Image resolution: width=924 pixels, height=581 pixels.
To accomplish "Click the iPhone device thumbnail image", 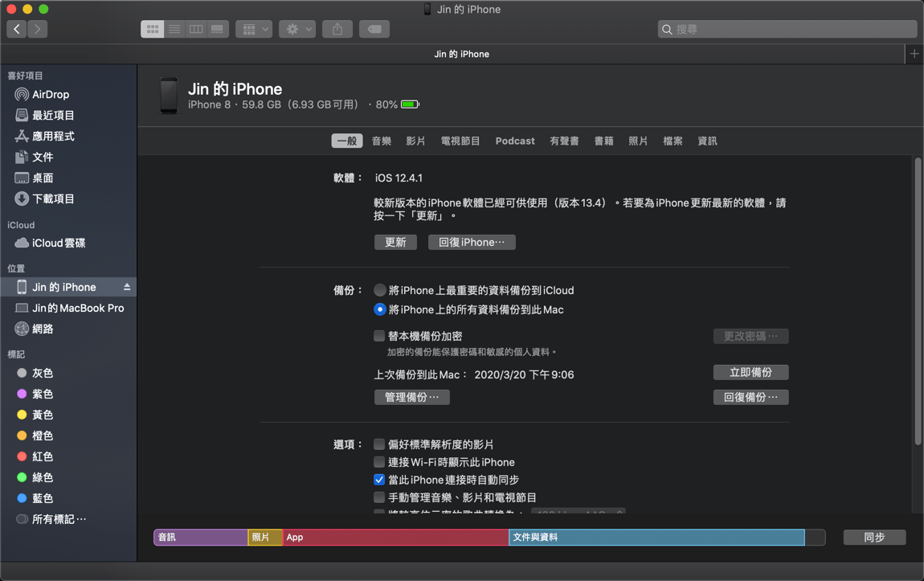I will [169, 96].
